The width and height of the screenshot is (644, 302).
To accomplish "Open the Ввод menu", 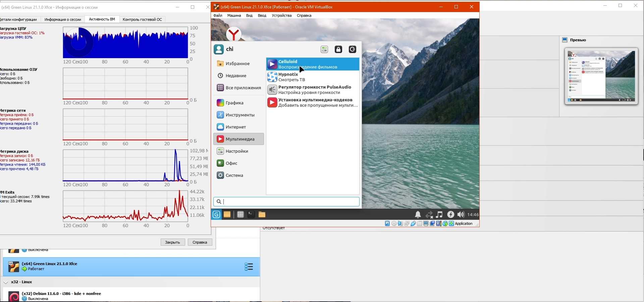I will click(262, 15).
